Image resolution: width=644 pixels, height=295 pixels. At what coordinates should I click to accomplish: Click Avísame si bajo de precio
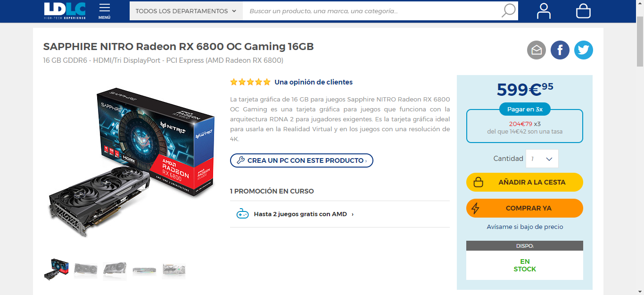click(525, 227)
